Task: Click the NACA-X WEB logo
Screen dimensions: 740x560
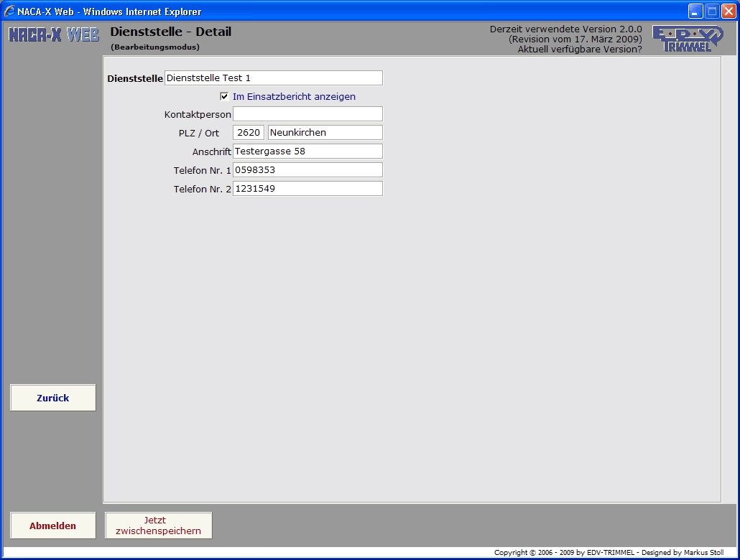Action: click(54, 34)
